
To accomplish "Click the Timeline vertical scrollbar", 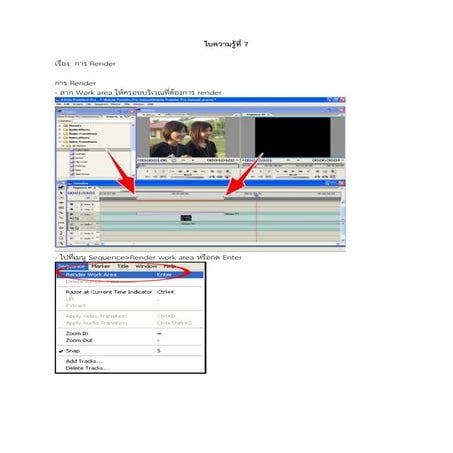I will pos(342,220).
